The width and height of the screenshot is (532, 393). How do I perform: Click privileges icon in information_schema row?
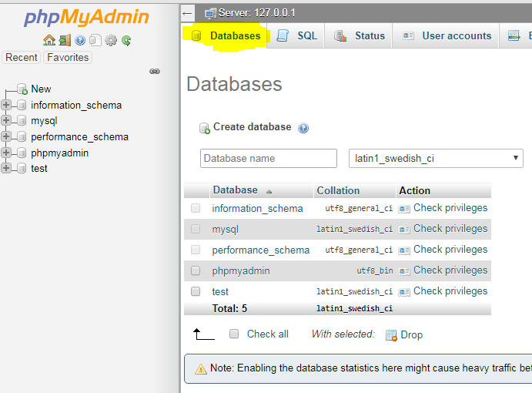coord(404,209)
